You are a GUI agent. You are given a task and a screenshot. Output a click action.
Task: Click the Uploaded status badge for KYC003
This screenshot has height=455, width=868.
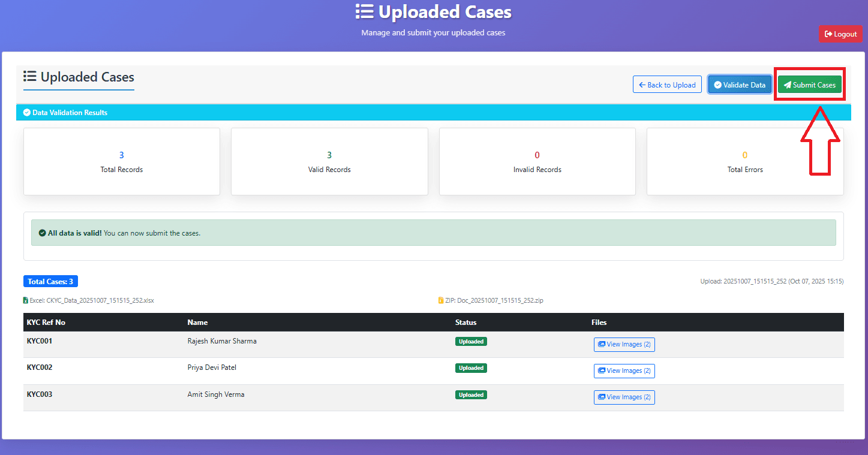[471, 395]
